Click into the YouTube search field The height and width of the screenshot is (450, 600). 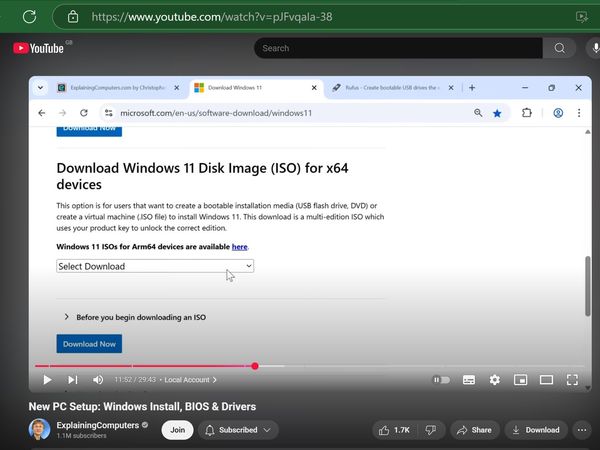tap(398, 48)
